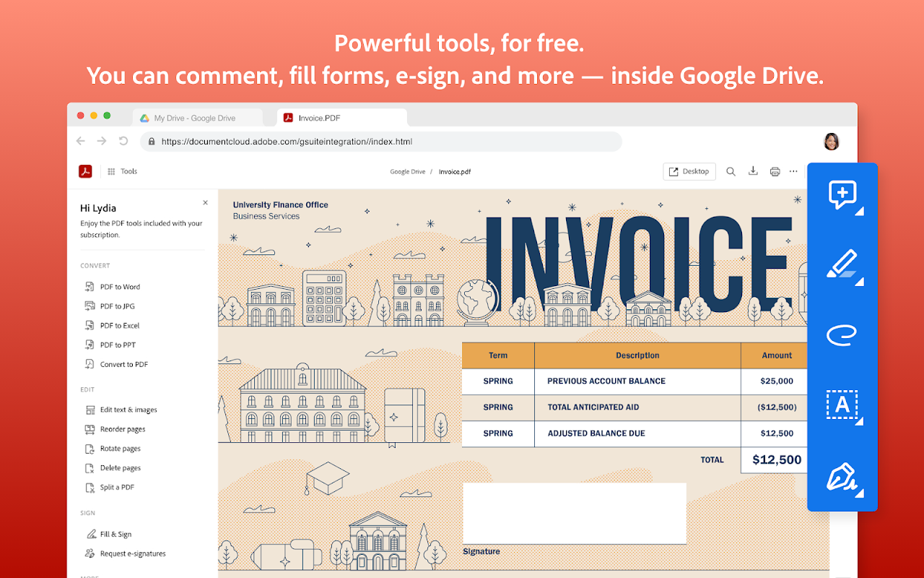Click the Google Drive breadcrumb link
This screenshot has height=578, width=924.
click(408, 172)
